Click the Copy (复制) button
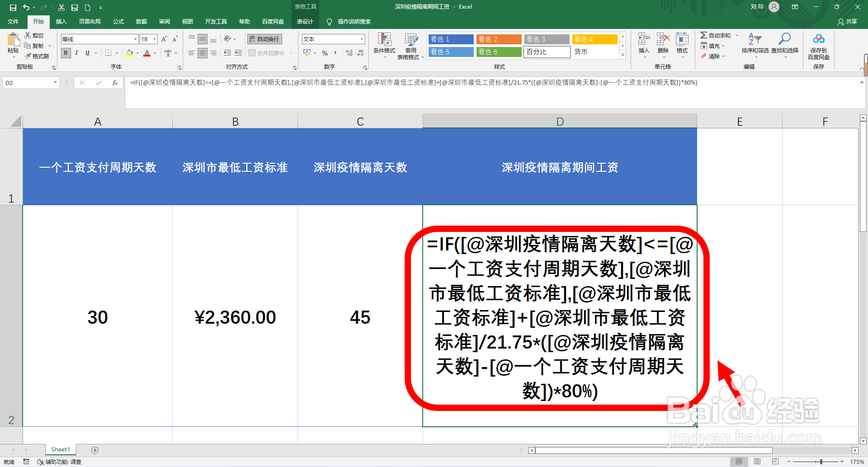Image resolution: width=868 pixels, height=467 pixels. point(34,46)
